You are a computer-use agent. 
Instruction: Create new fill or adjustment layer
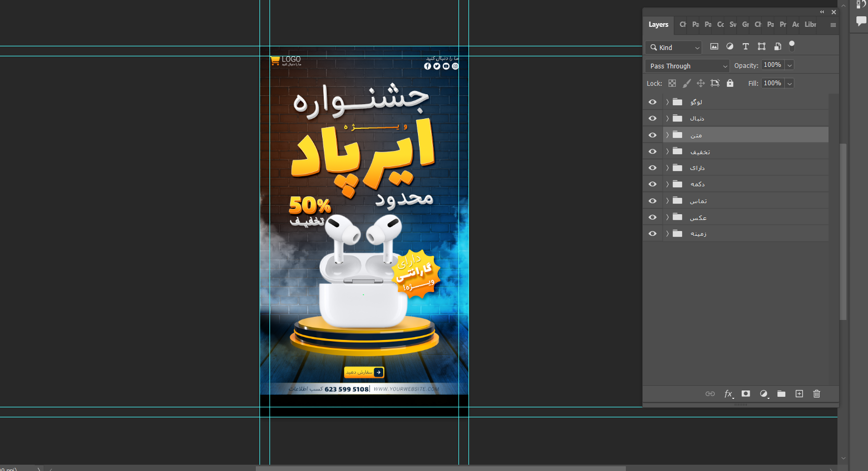764,394
